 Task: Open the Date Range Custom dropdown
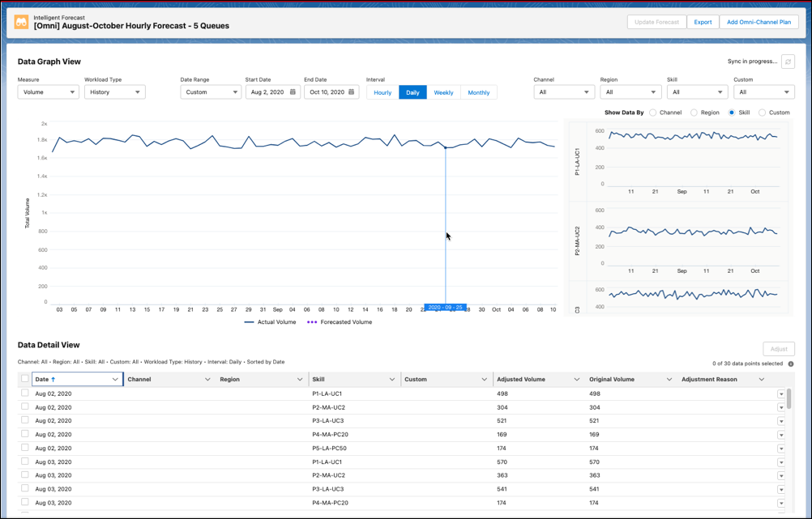(211, 92)
